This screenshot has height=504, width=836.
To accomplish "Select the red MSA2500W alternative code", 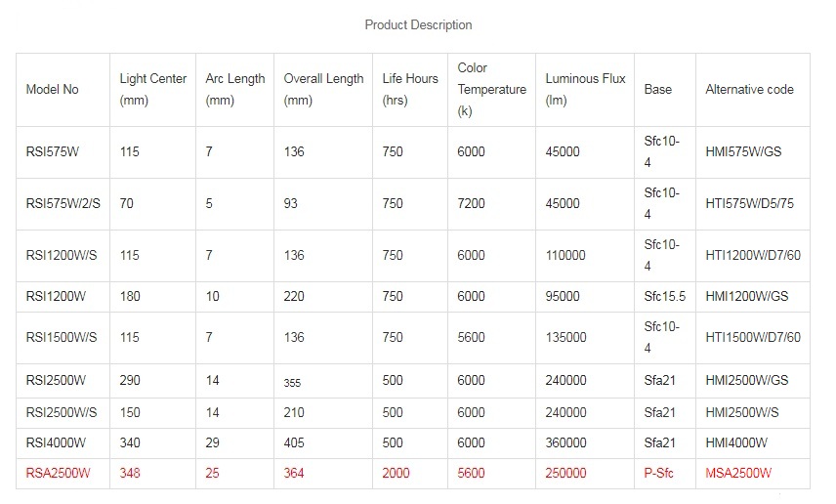I will [738, 474].
